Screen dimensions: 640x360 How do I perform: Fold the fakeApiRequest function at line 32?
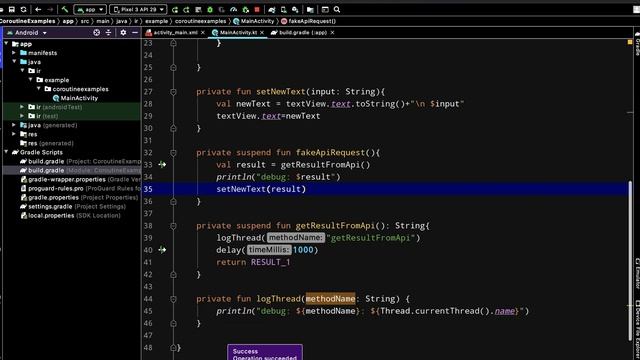click(173, 153)
